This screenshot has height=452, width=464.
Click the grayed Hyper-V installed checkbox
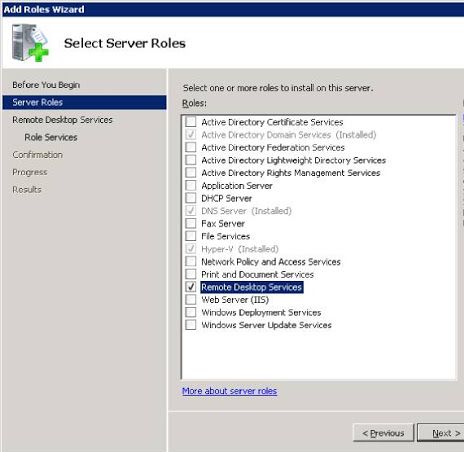pyautogui.click(x=191, y=248)
